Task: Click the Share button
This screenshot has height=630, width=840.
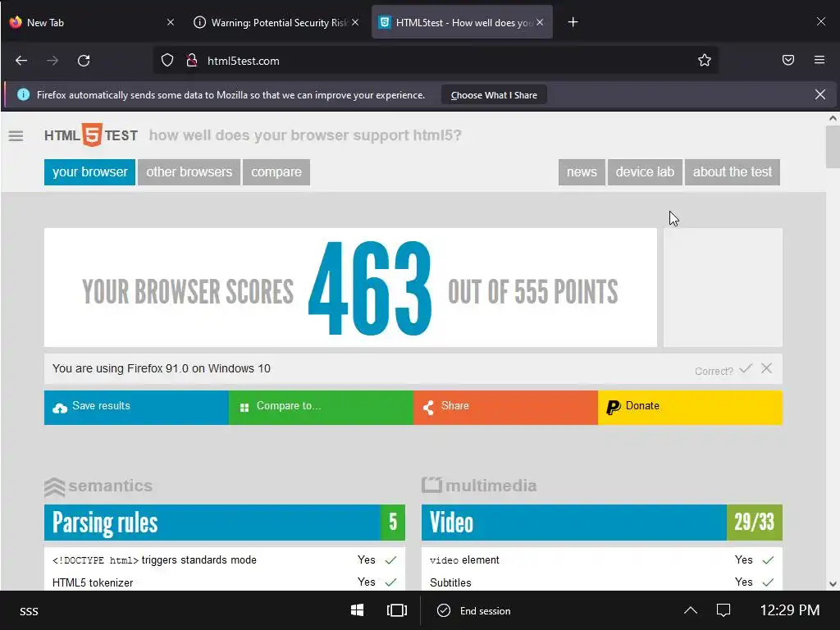Action: tap(505, 408)
